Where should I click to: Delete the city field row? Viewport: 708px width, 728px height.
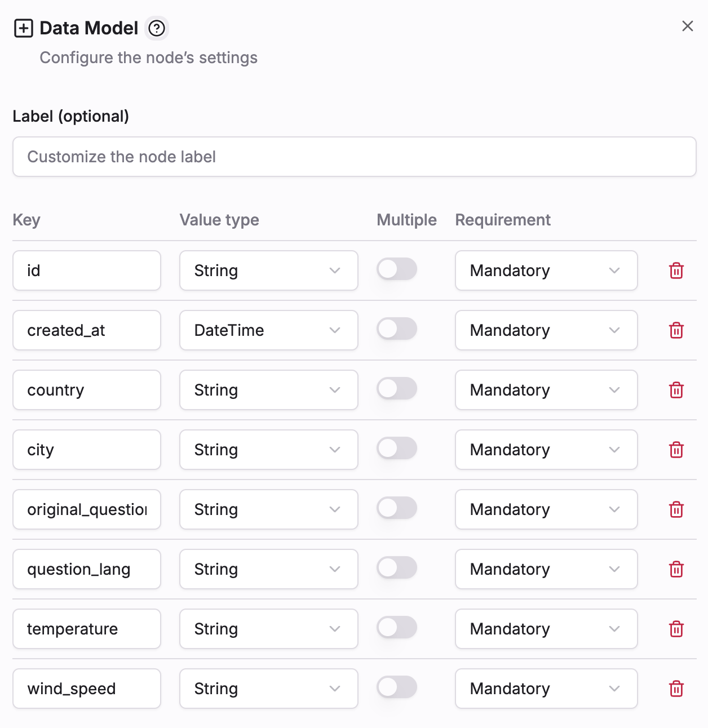(x=676, y=450)
